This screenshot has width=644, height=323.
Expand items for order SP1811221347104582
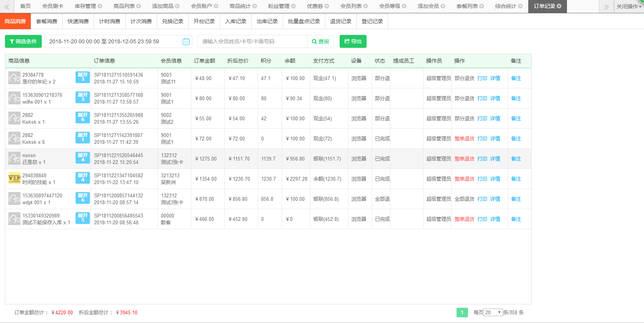click(83, 178)
